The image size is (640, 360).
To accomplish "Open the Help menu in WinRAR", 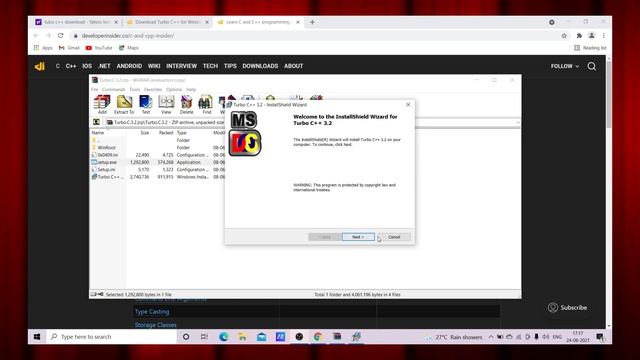I will (191, 89).
